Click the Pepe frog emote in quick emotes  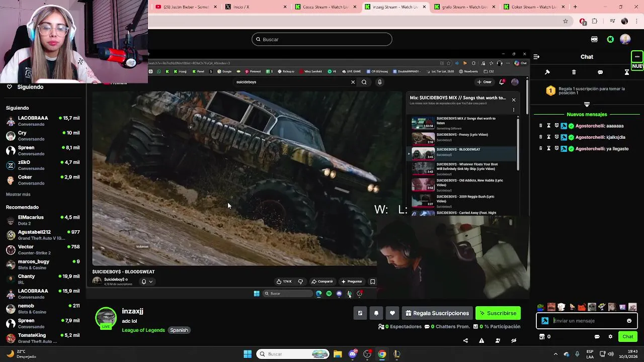pyautogui.click(x=541, y=307)
